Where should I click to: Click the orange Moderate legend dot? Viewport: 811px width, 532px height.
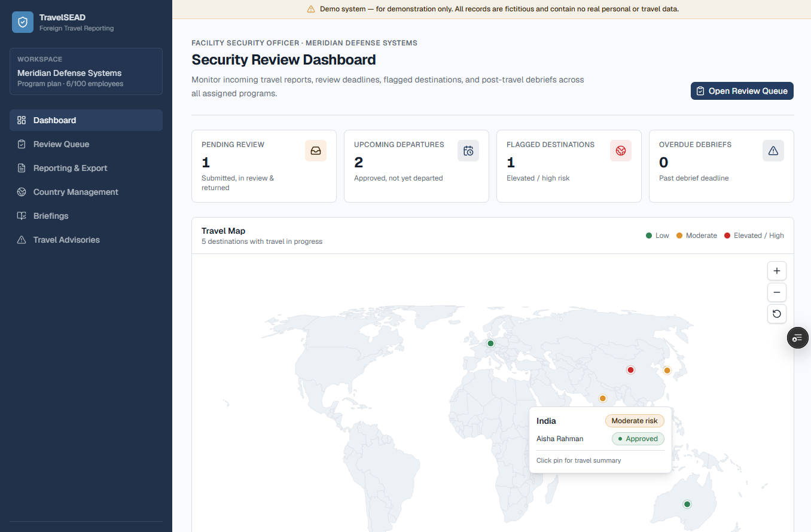coord(679,236)
